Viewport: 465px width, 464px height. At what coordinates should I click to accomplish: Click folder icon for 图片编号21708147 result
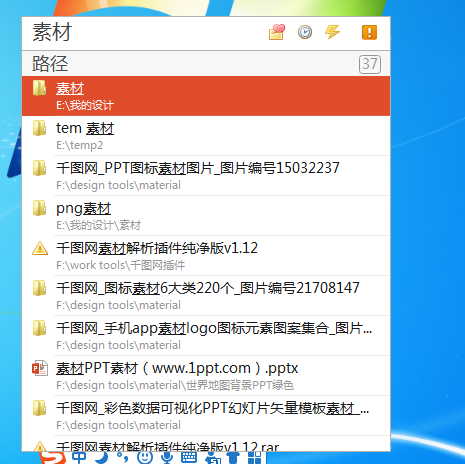click(x=39, y=288)
